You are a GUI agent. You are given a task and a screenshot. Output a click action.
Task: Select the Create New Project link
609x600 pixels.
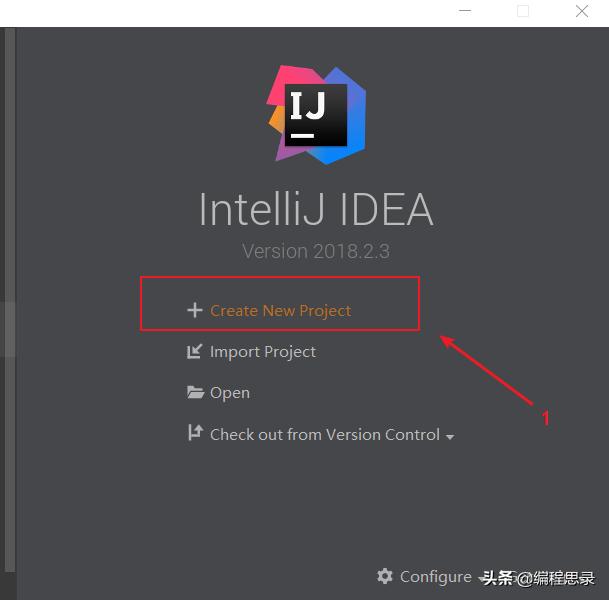point(280,311)
